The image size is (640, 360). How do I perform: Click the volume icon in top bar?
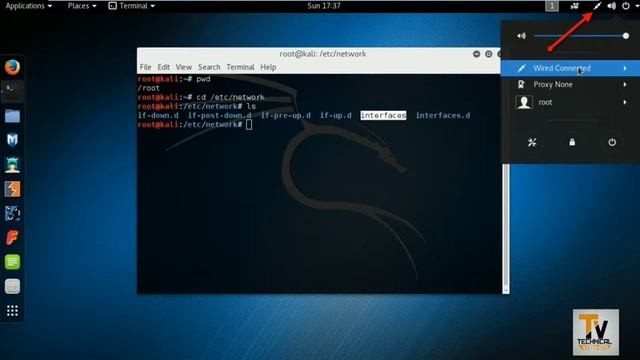611,6
